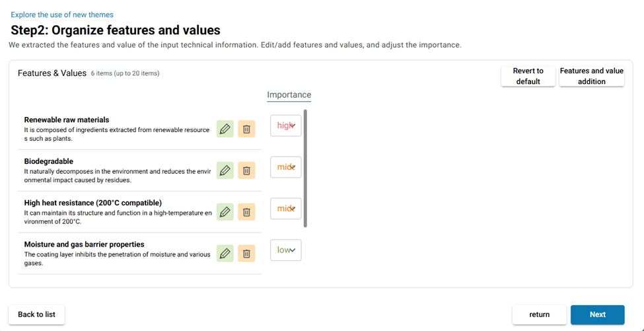Image resolution: width=644 pixels, height=331 pixels.
Task: Click pencil icon for Biodegradable
Action: 225,170
